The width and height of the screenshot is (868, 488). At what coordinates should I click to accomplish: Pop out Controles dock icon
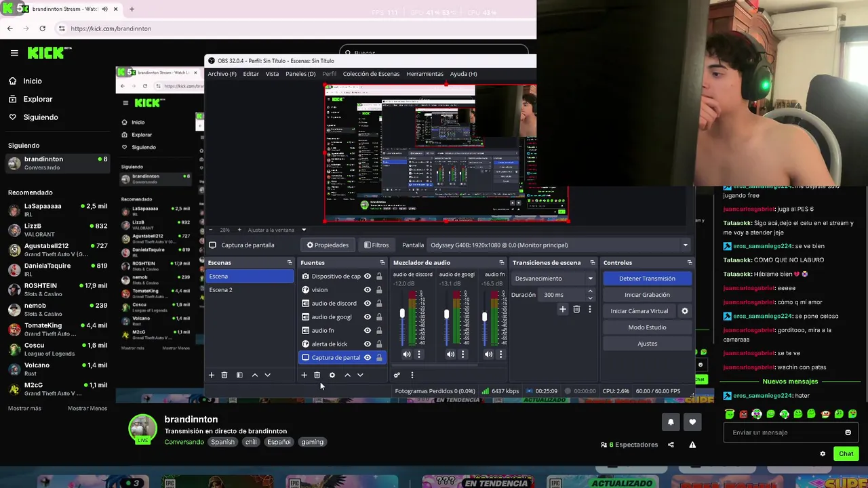click(690, 262)
